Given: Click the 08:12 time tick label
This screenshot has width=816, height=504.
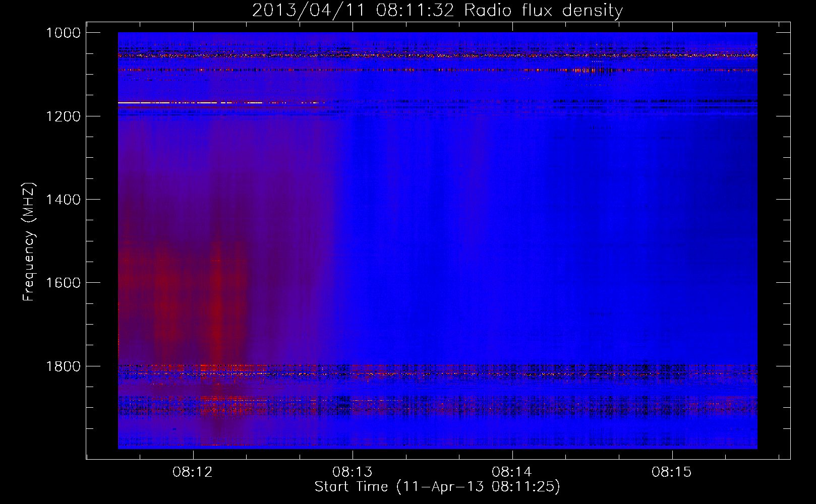Looking at the screenshot, I should click(193, 472).
